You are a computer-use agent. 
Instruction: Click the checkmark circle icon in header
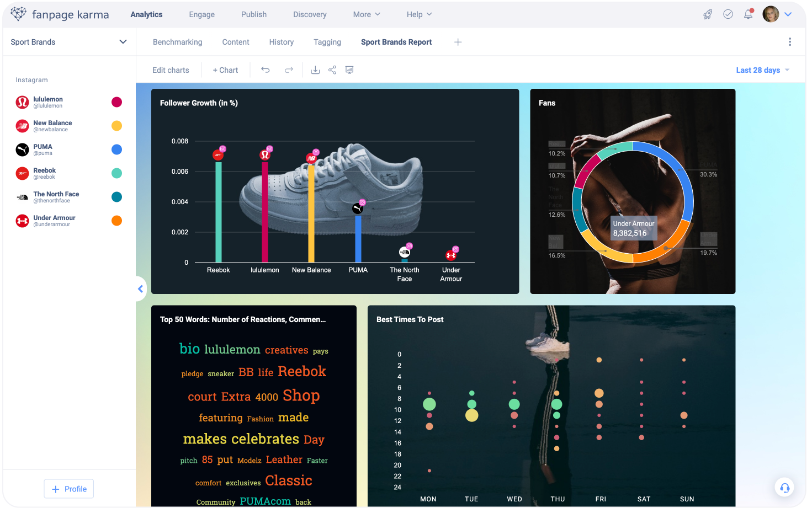click(x=728, y=14)
